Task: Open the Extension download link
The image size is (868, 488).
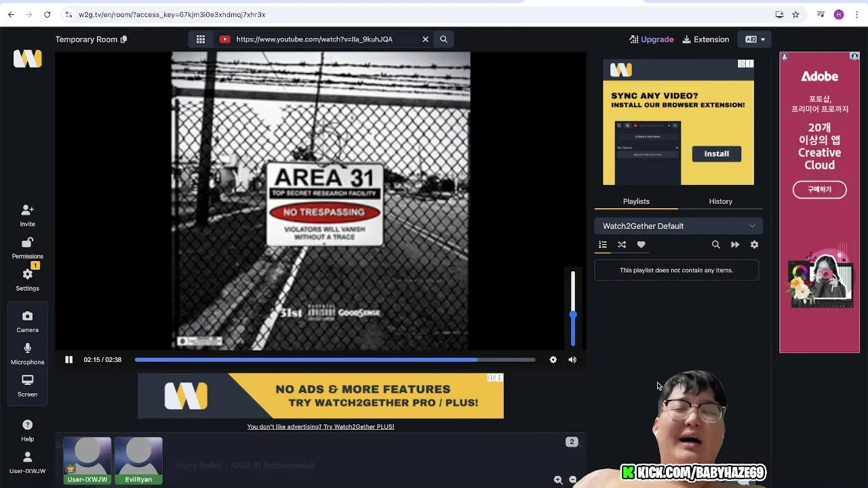Action: 705,39
